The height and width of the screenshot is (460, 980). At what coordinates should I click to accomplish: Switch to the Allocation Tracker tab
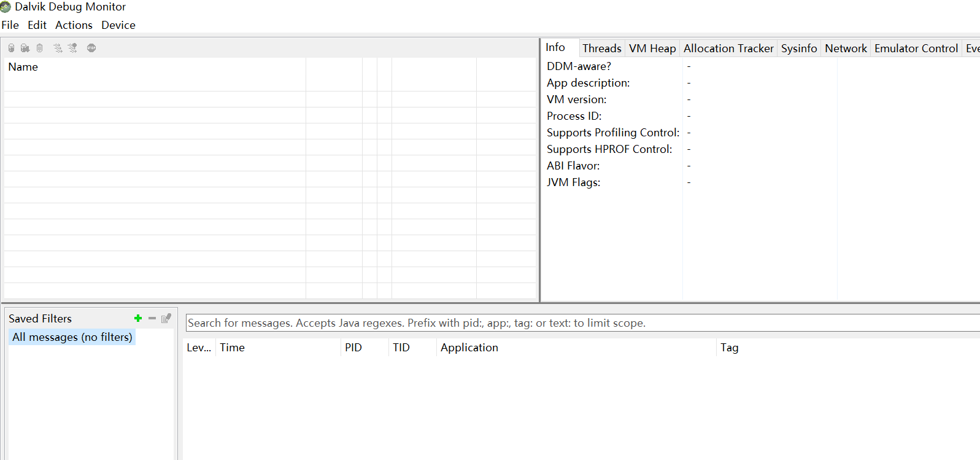728,49
